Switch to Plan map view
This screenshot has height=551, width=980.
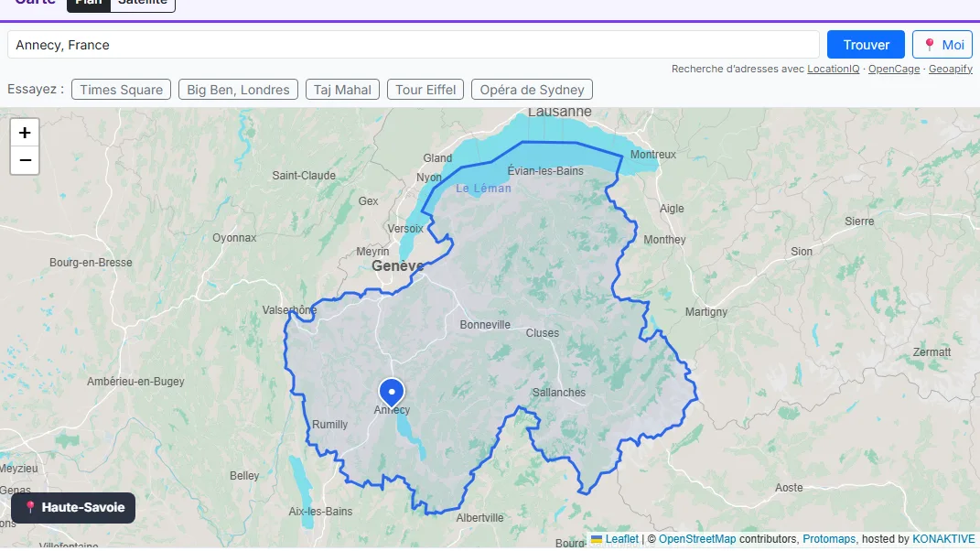pyautogui.click(x=89, y=3)
